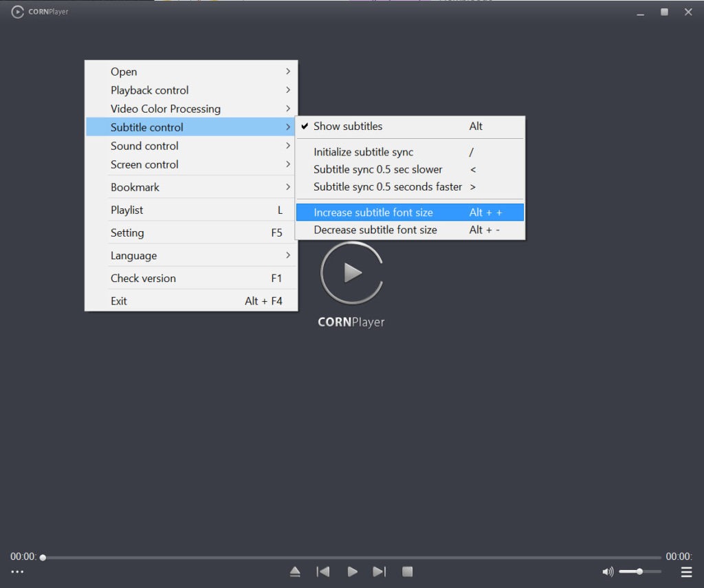Select Increase subtitle font size
This screenshot has width=704, height=588.
tap(410, 213)
